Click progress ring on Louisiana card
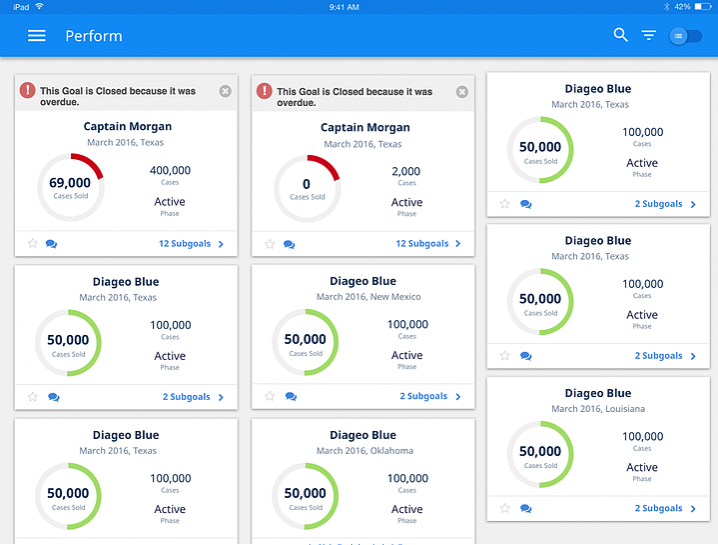This screenshot has width=718, height=545. (x=540, y=454)
